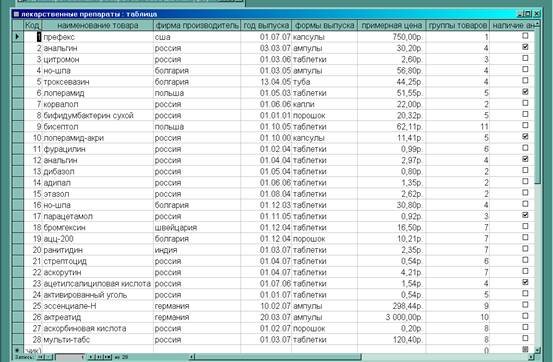Check the checkbox for префекс row
This screenshot has height=362, width=553.
(x=525, y=36)
